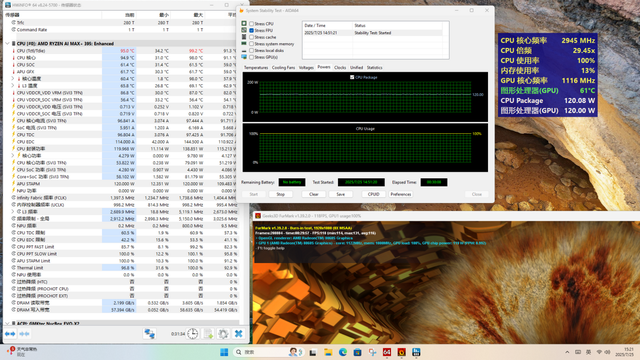Open Microsoft Edge from the taskbar
This screenshot has height=360, width=640.
[342, 352]
